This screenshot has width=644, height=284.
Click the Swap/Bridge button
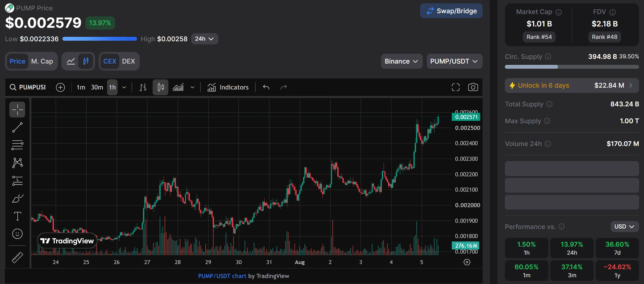pyautogui.click(x=451, y=11)
